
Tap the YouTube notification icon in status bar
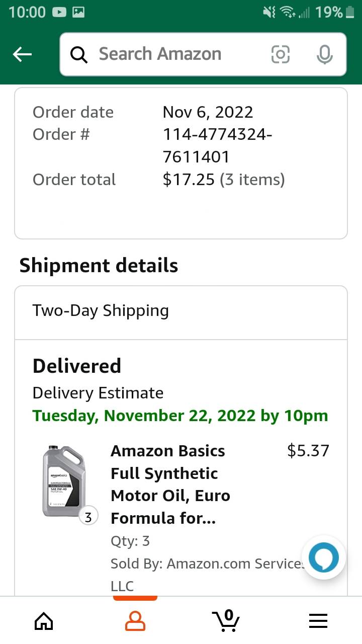coord(59,12)
